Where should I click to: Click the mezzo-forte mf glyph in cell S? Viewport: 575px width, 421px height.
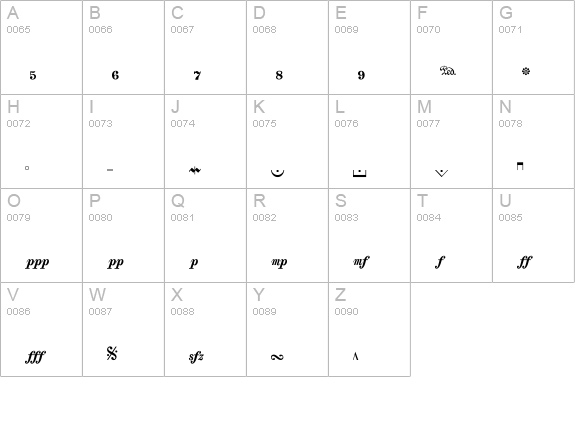361,262
